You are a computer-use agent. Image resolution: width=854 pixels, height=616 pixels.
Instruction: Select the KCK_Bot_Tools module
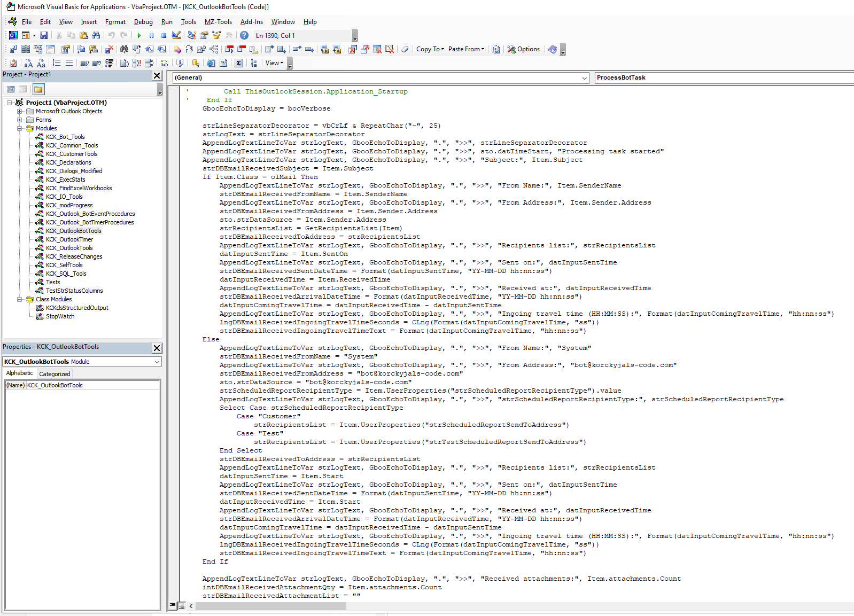pos(65,137)
